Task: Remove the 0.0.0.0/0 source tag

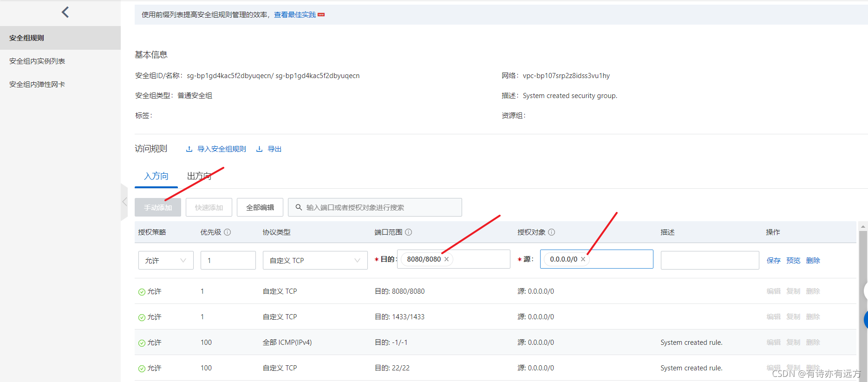Action: pyautogui.click(x=583, y=259)
